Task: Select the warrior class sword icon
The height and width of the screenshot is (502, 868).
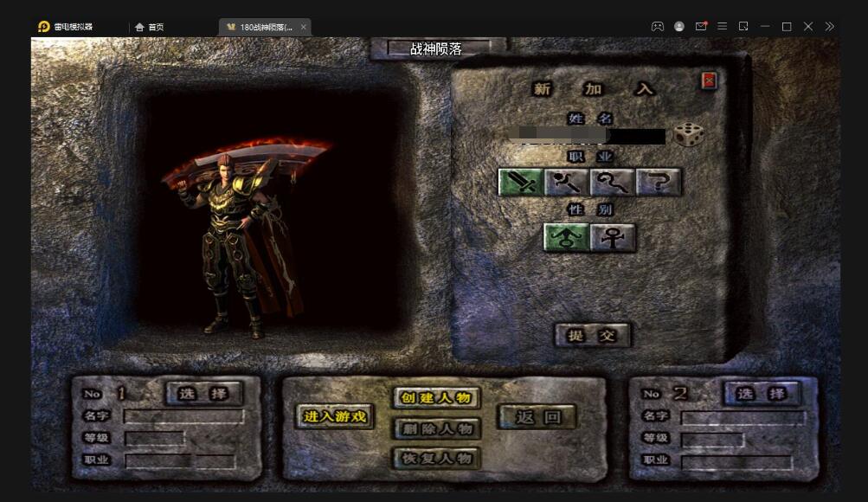Action: click(520, 182)
